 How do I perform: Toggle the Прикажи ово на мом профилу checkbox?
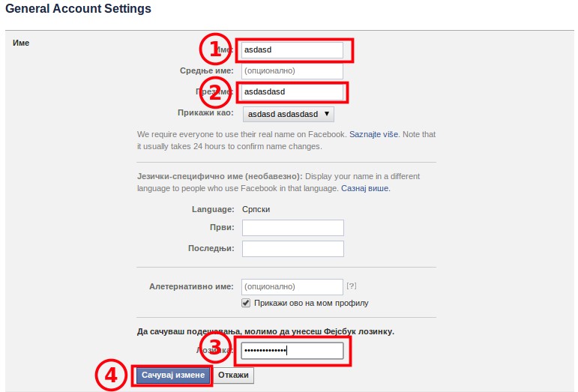246,303
